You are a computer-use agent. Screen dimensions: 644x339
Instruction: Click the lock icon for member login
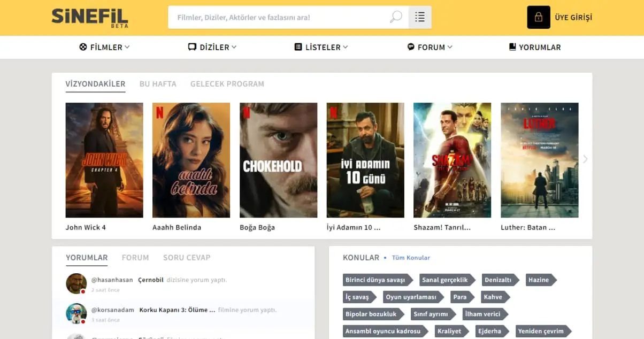pos(538,17)
